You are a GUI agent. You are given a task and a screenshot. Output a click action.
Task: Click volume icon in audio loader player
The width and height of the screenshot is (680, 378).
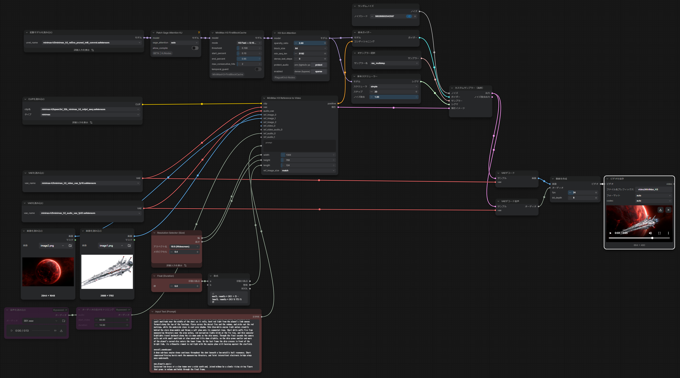(x=55, y=331)
